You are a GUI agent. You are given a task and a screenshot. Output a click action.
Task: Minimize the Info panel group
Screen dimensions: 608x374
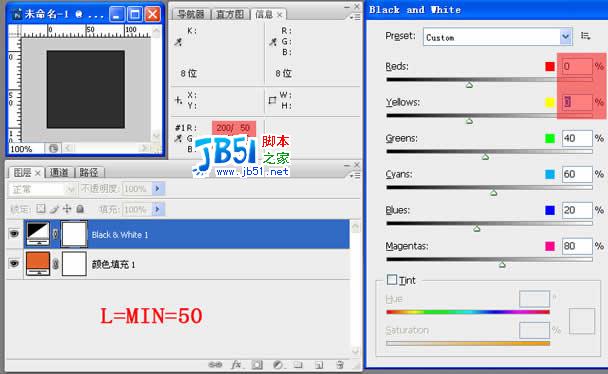coord(347,7)
